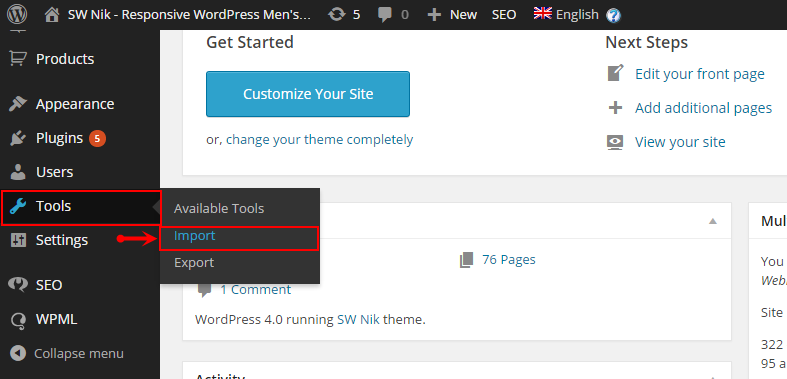Click Customize Your Site button
787x379 pixels.
308,94
